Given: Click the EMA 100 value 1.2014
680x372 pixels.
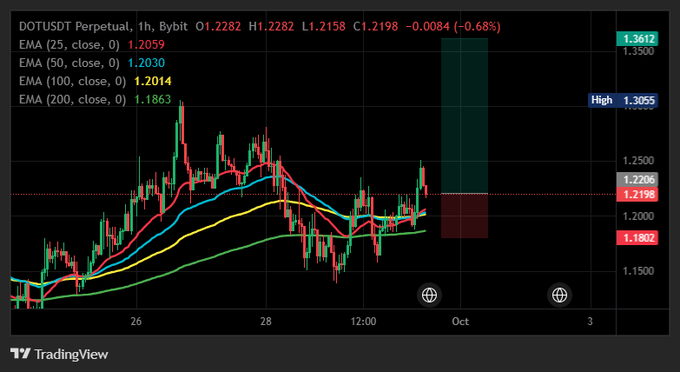Looking at the screenshot, I should [153, 81].
